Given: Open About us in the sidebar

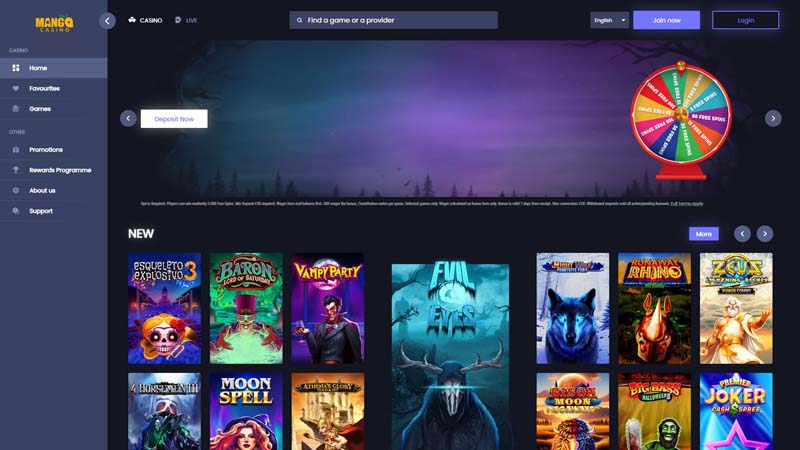Looking at the screenshot, I should click(x=42, y=190).
